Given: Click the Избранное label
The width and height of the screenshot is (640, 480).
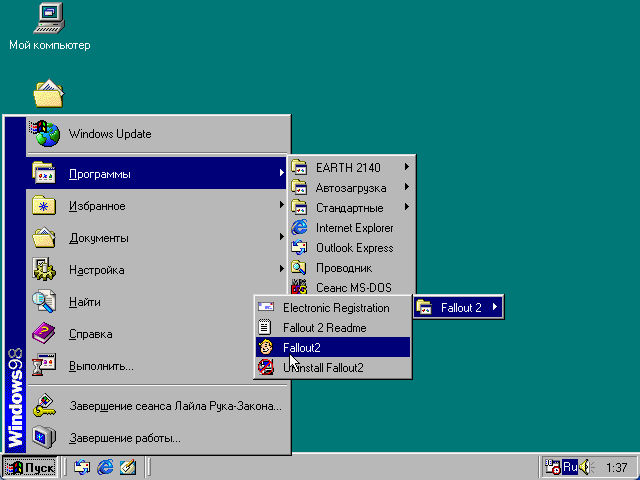Looking at the screenshot, I should tap(97, 206).
